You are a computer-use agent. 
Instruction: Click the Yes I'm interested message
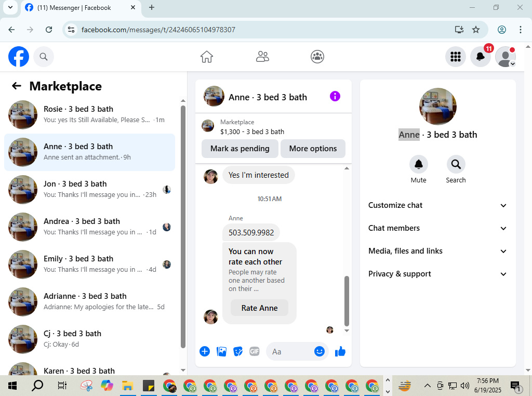click(x=259, y=175)
